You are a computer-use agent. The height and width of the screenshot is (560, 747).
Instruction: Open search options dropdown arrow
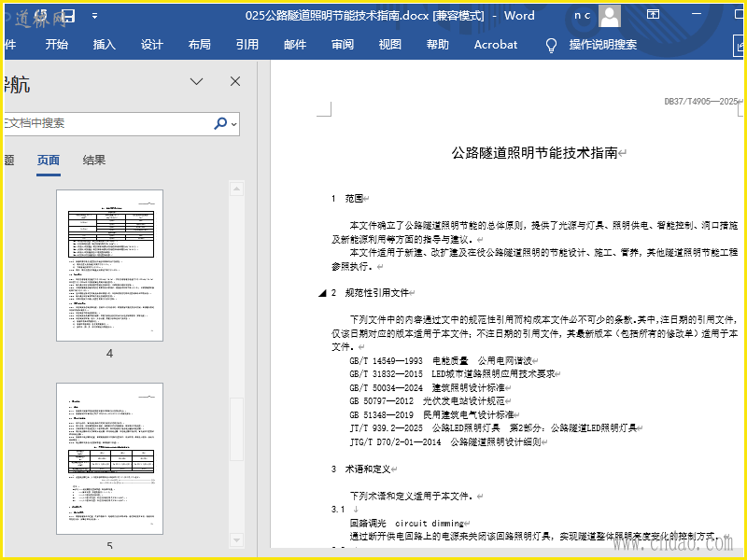point(234,124)
